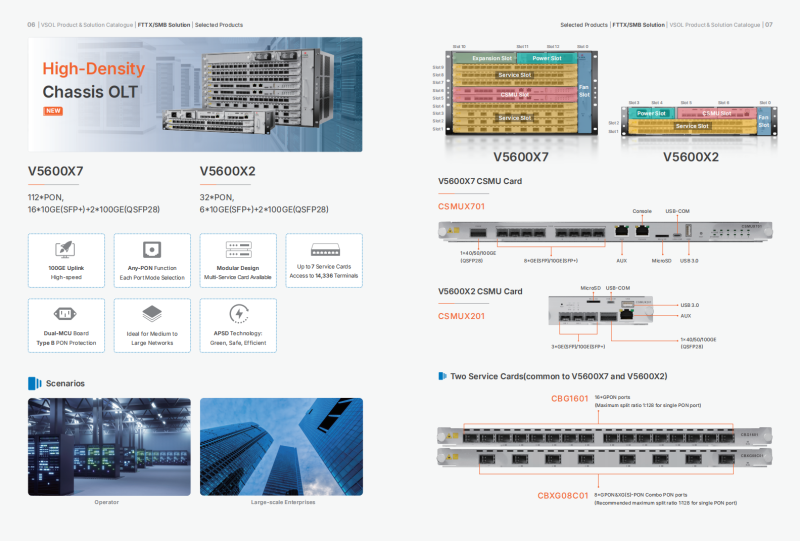This screenshot has height=541, width=800.
Task: Click the 7 Service Cards switch icon
Action: [324, 250]
